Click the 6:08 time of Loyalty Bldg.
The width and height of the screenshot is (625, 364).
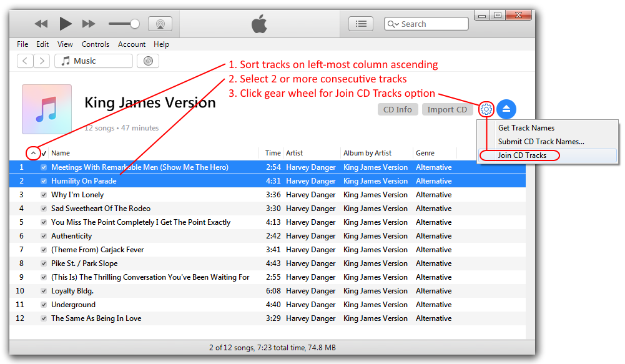coord(273,291)
